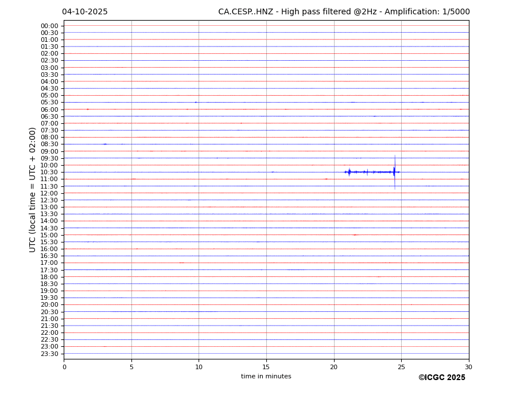This screenshot has height=399, width=532.
Task: Click the 06:00 row label
Action: [49, 109]
